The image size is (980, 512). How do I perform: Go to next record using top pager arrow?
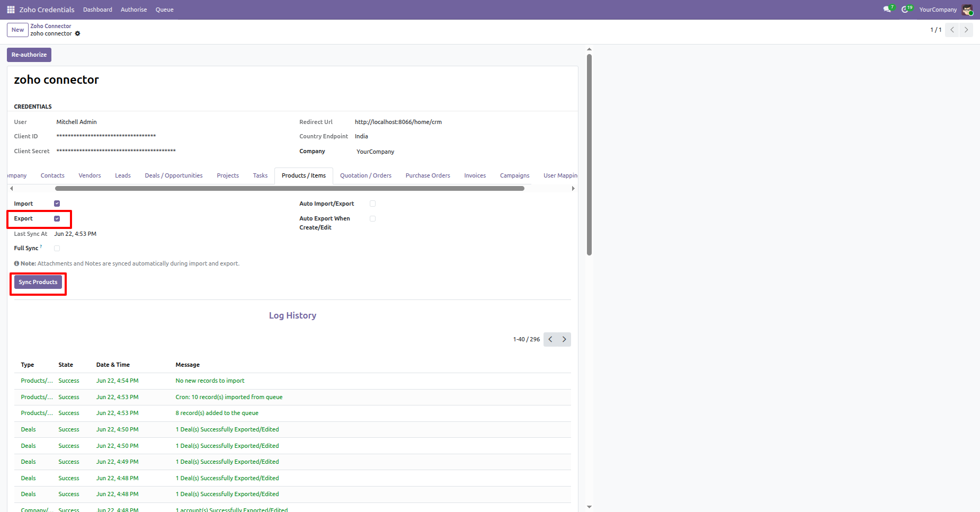[x=966, y=30]
